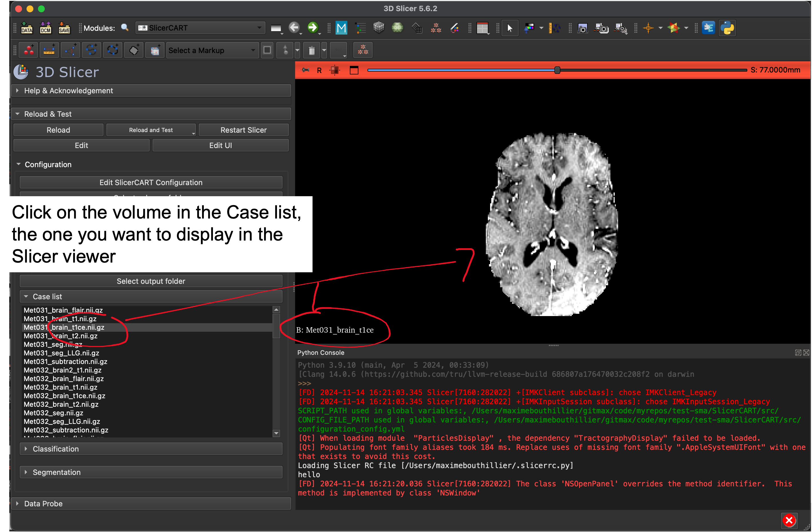The width and height of the screenshot is (812, 532).
Task: Toggle the slice view pin icon
Action: point(305,70)
